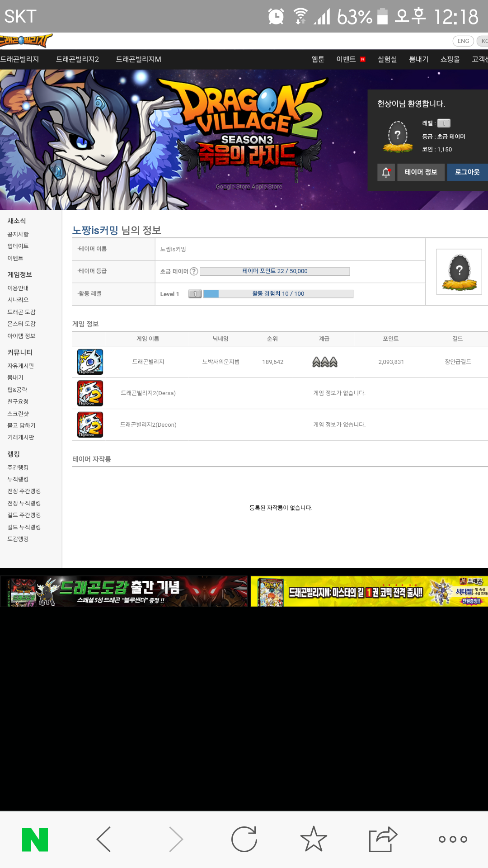Open 주간랭킹 in the ranking sidebar
This screenshot has height=868, width=488.
click(x=18, y=467)
